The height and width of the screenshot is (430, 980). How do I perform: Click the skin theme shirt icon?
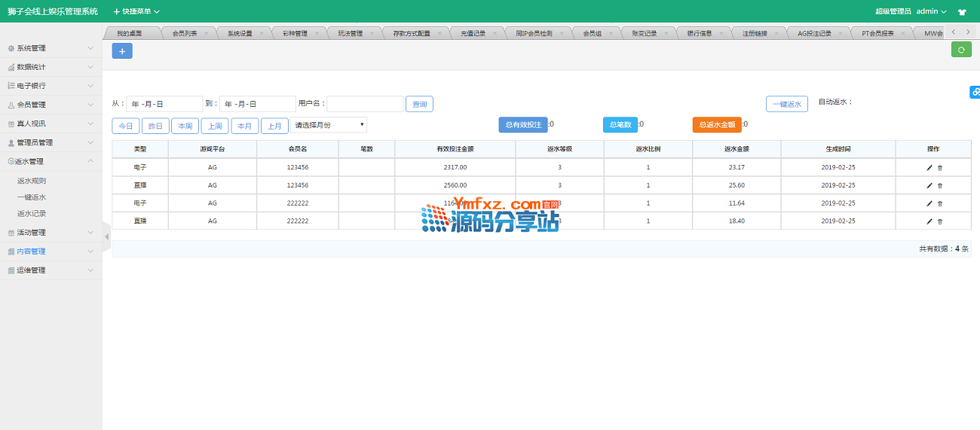(x=962, y=12)
